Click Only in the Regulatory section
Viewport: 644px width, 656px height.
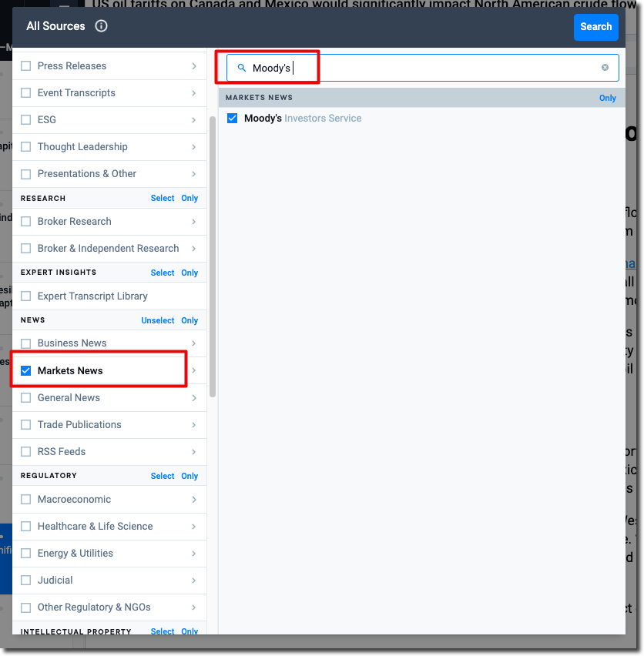coord(190,476)
